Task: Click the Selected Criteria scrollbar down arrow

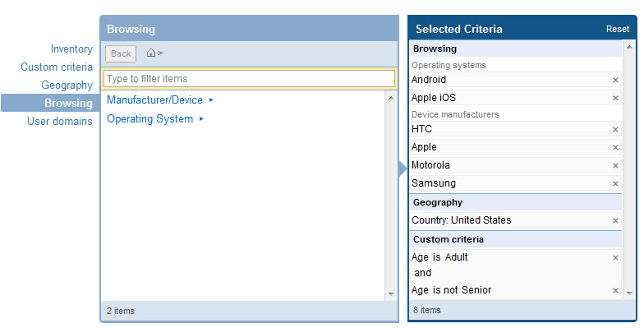Action: [x=629, y=293]
